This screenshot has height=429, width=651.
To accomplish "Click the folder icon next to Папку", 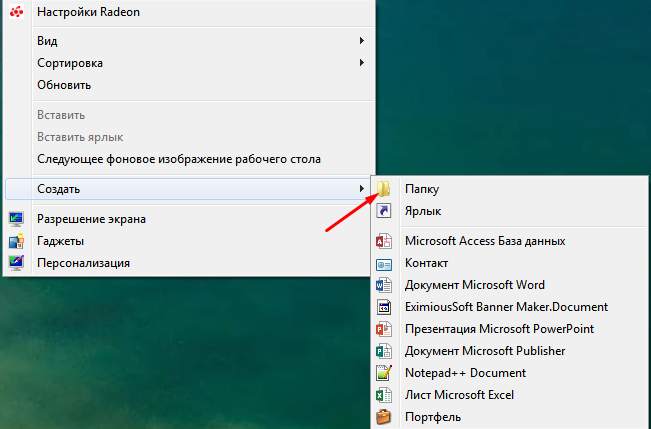I will (384, 189).
